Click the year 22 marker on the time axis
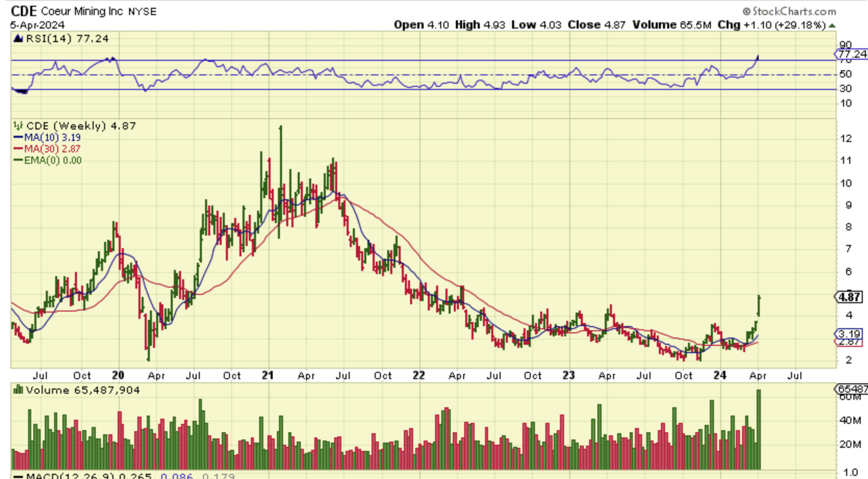The height and width of the screenshot is (479, 868). click(419, 375)
